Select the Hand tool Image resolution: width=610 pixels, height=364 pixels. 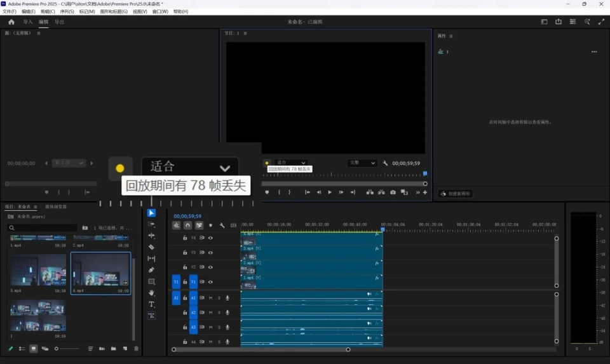(x=151, y=293)
